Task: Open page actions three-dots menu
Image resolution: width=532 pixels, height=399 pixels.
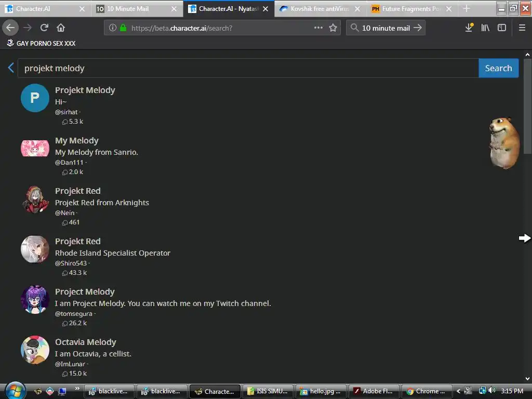Action: click(318, 28)
